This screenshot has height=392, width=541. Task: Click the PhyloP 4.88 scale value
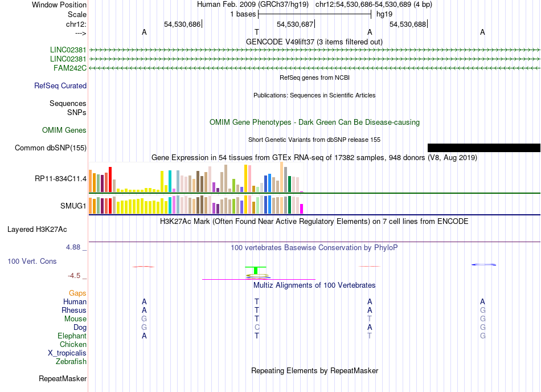point(73,247)
